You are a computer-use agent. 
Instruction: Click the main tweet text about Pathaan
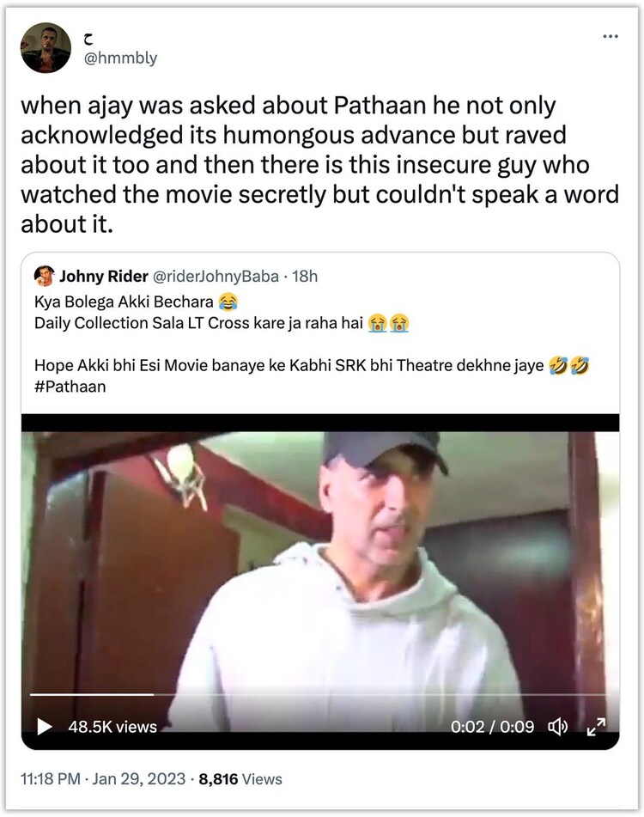coord(319,162)
